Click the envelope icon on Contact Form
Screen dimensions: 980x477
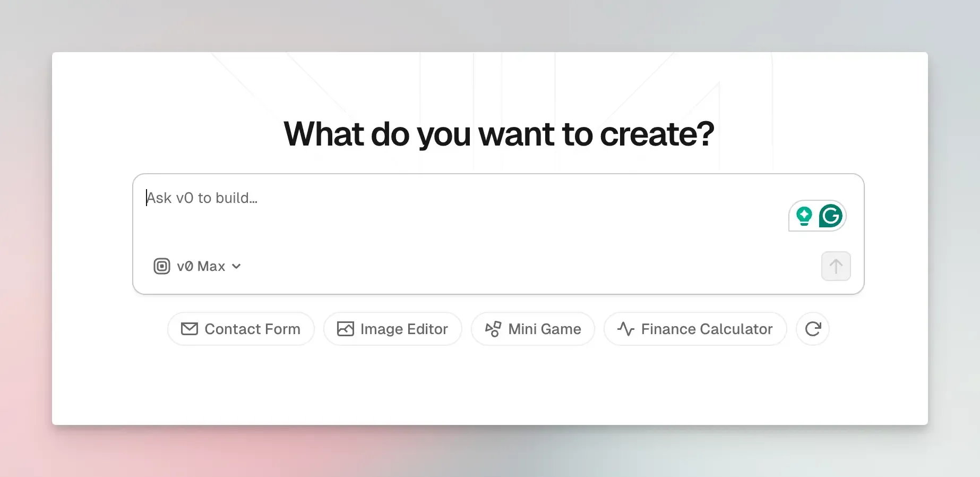190,329
